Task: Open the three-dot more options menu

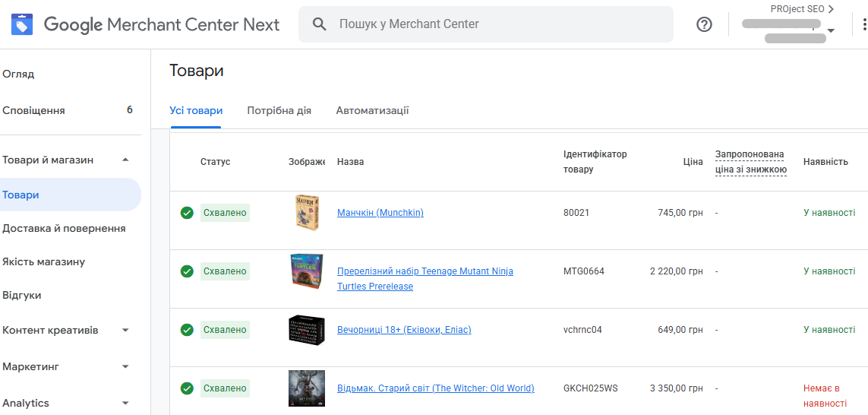Action: click(x=864, y=24)
